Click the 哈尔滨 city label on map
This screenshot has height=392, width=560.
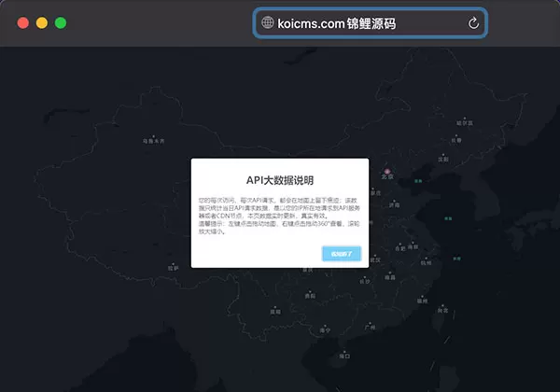(x=465, y=123)
